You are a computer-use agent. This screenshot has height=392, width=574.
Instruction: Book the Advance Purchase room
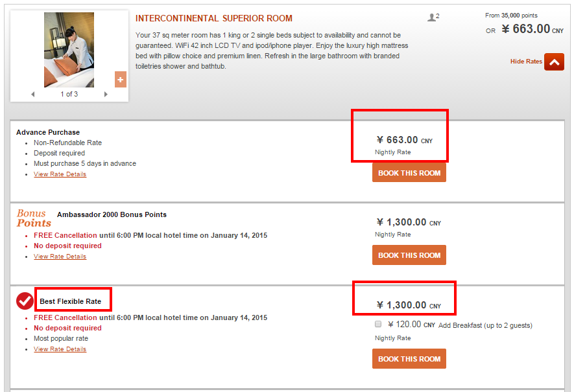[409, 172]
